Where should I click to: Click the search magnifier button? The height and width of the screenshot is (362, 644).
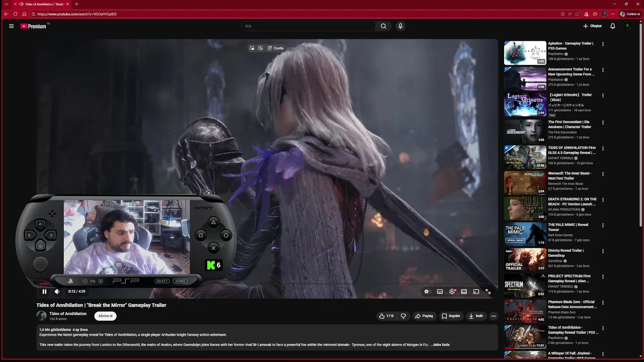point(383,26)
